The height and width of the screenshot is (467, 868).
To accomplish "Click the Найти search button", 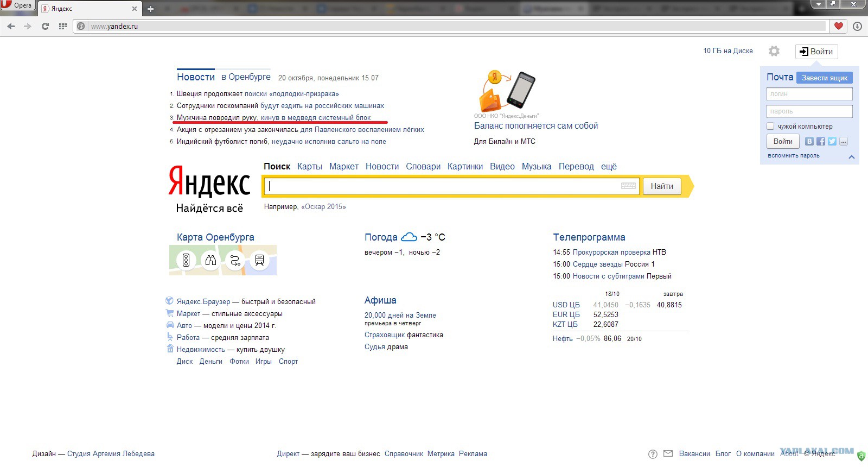I will (x=662, y=186).
